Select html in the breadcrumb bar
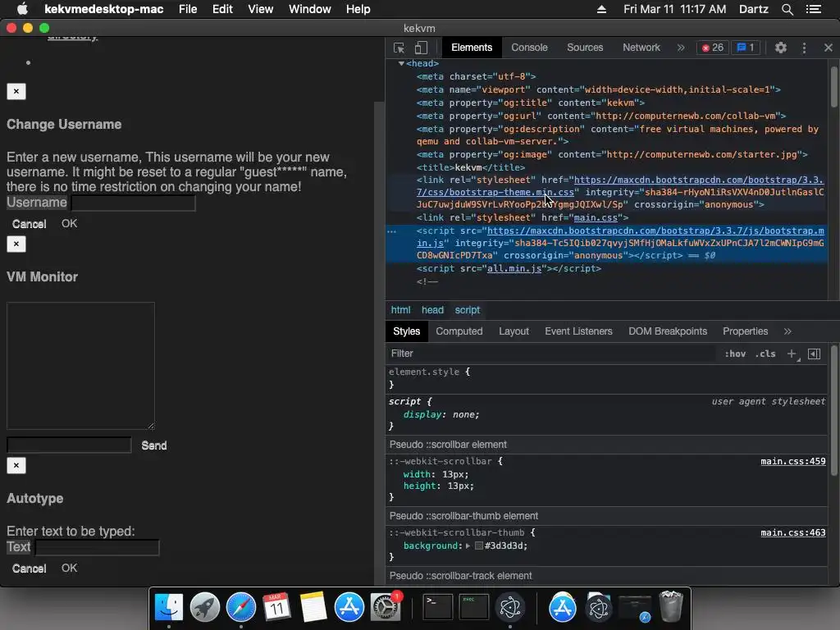 400,310
